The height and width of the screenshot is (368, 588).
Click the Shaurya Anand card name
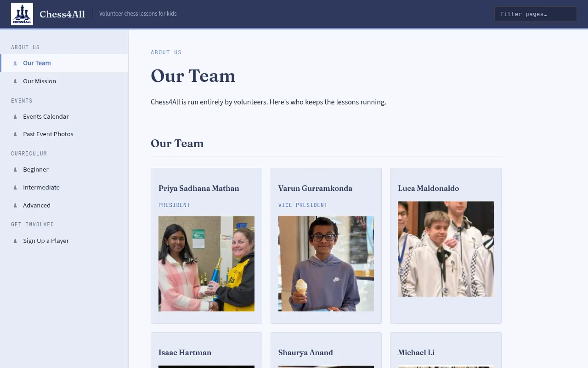click(305, 352)
